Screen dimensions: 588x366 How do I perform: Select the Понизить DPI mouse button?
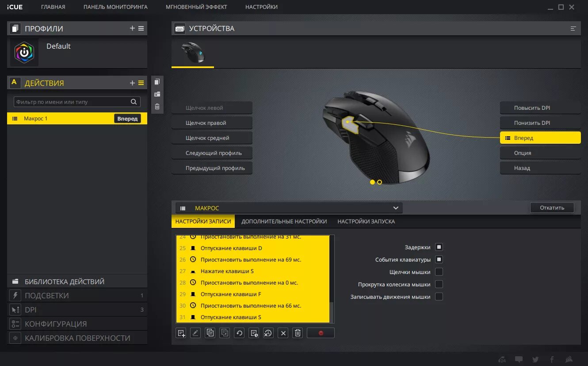[540, 123]
